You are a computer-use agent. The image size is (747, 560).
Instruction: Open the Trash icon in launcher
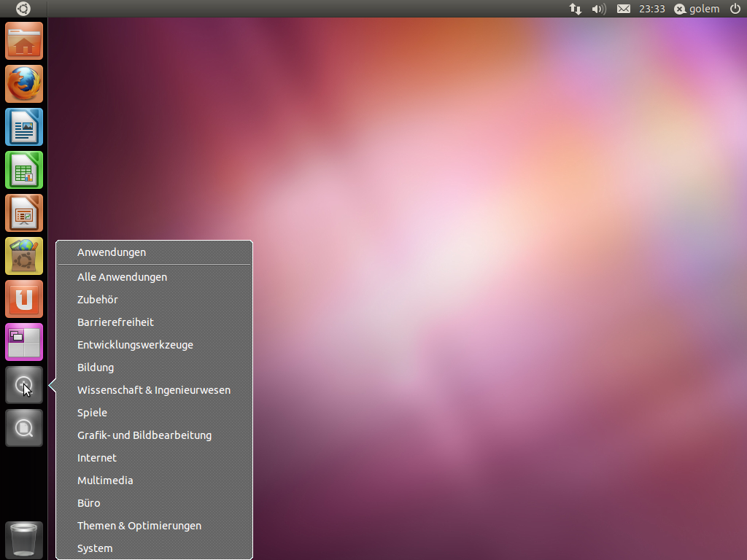[x=24, y=540]
